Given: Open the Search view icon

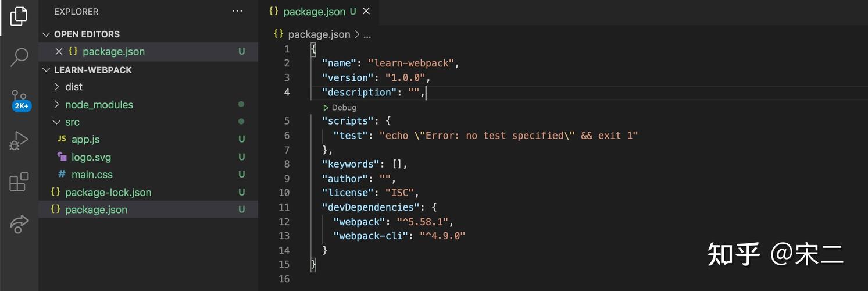Looking at the screenshot, I should click(x=19, y=57).
